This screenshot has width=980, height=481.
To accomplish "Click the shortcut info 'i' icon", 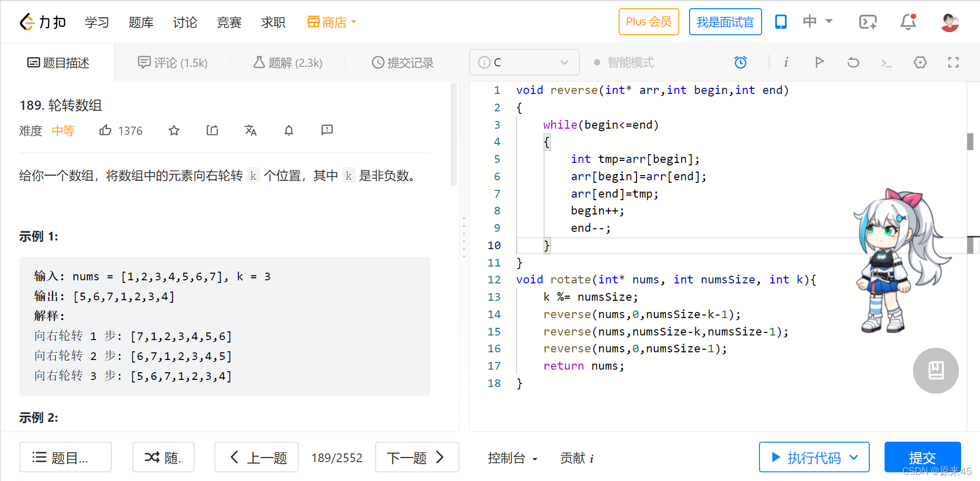I will [786, 62].
